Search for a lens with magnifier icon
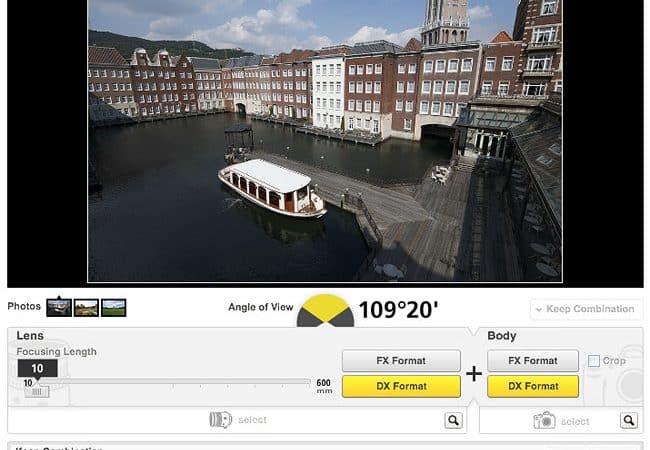650x450 pixels. click(x=454, y=421)
